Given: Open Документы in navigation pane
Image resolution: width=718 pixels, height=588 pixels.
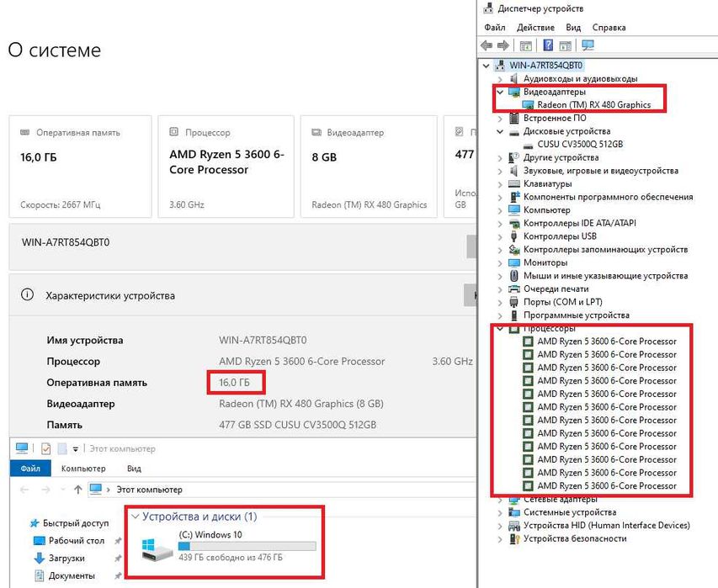Looking at the screenshot, I should tap(72, 575).
